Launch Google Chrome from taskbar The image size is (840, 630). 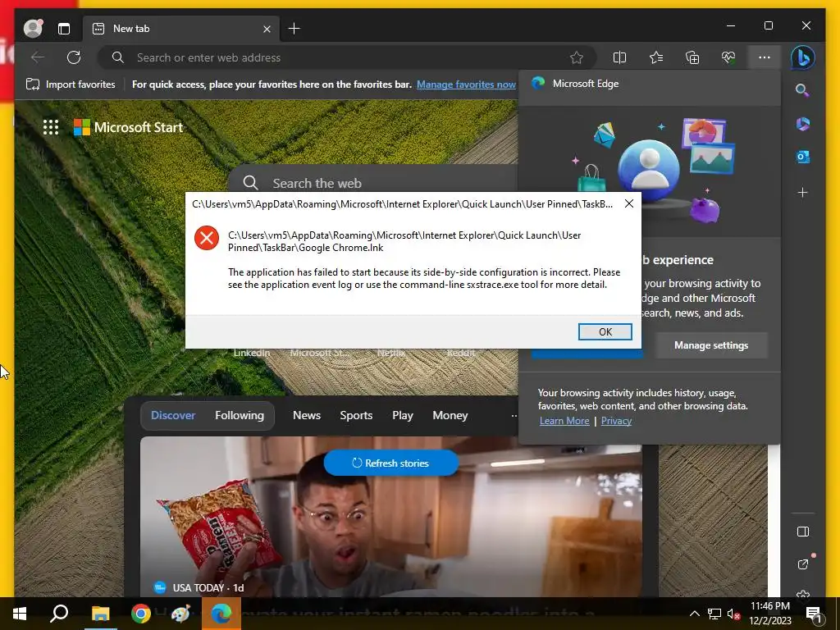tap(141, 614)
